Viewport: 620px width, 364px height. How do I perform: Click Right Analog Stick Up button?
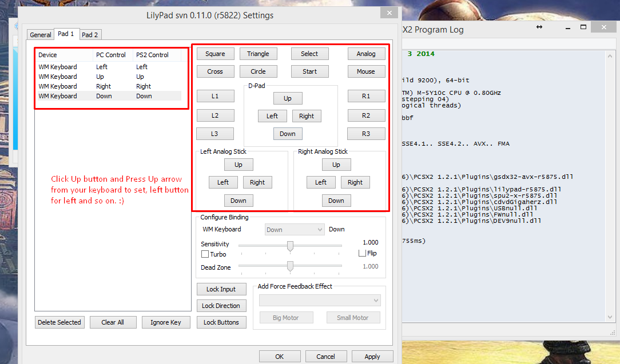tap(336, 165)
